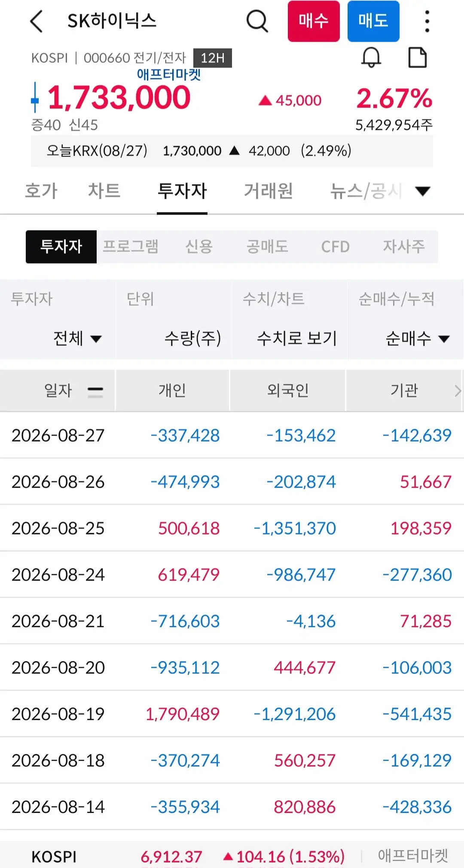Select the 투자자 sub-filter pill
464x868 pixels.
[61, 247]
